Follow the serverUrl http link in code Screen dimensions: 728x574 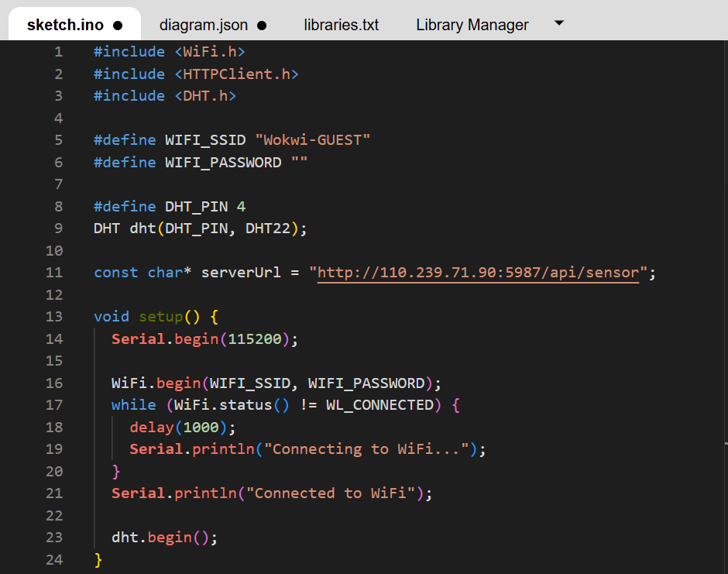(478, 273)
